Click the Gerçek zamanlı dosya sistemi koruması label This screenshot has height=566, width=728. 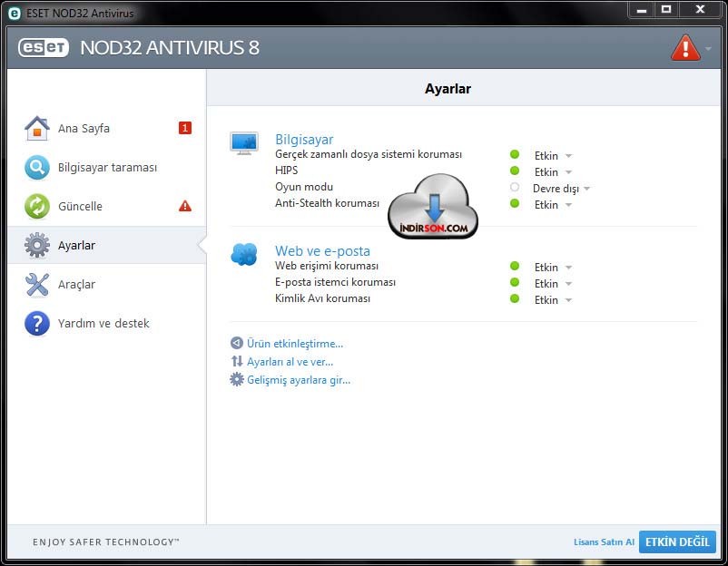(x=369, y=154)
